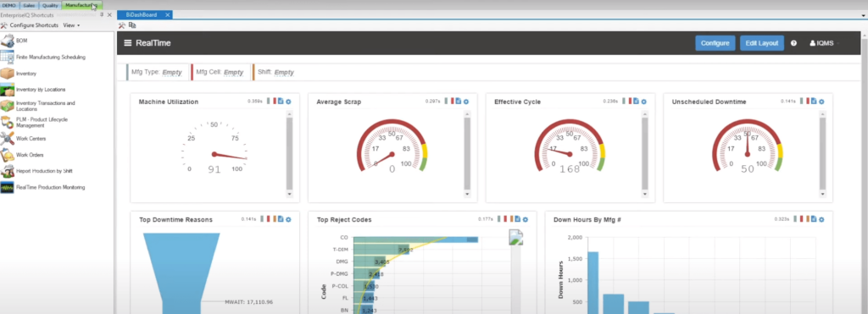Click the tallest Down Hours bar

(x=593, y=283)
